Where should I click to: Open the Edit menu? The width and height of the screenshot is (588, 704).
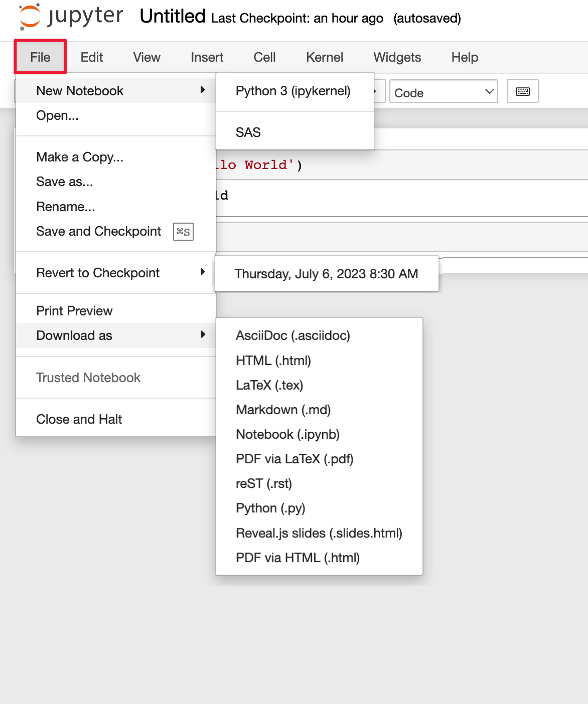(92, 57)
